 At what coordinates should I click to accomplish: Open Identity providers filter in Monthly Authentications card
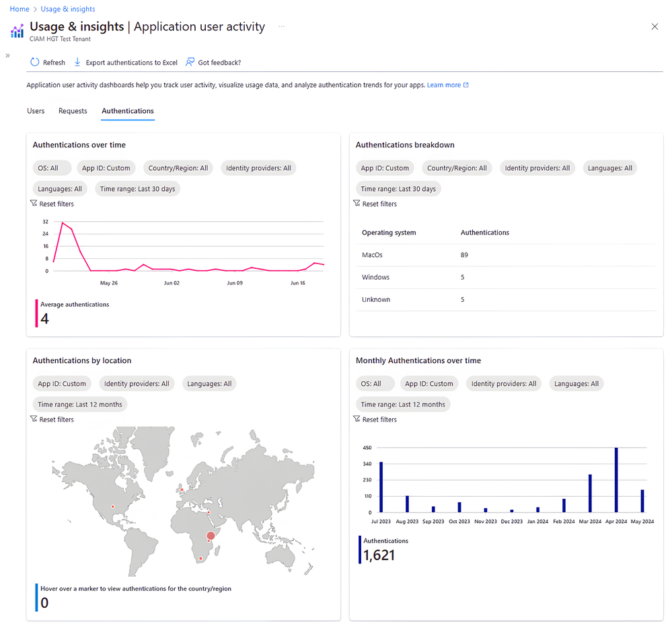click(x=504, y=384)
